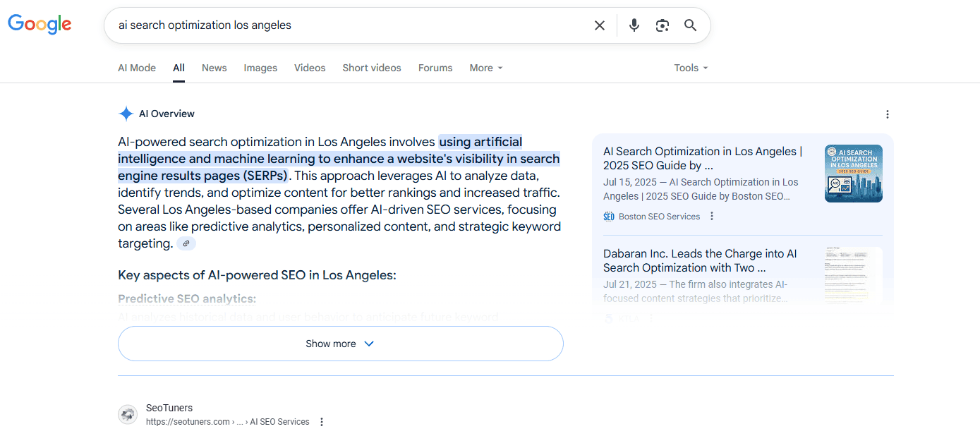Submit search with magnifying glass icon
Image resolution: width=980 pixels, height=436 pixels.
(x=691, y=25)
